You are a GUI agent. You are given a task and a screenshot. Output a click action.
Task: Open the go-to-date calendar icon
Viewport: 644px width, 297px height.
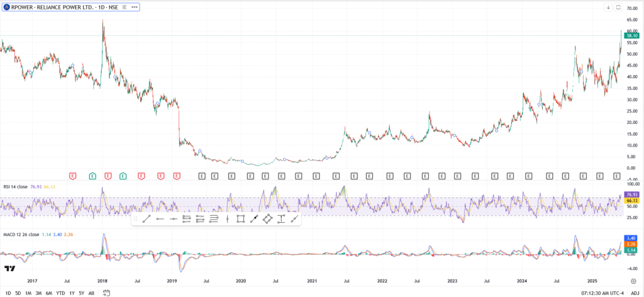click(x=107, y=293)
